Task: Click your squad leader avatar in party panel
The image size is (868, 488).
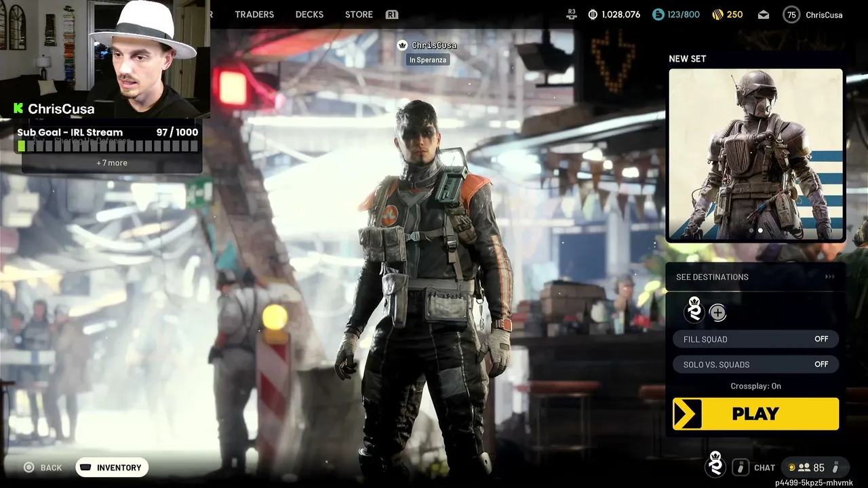Action: click(694, 310)
